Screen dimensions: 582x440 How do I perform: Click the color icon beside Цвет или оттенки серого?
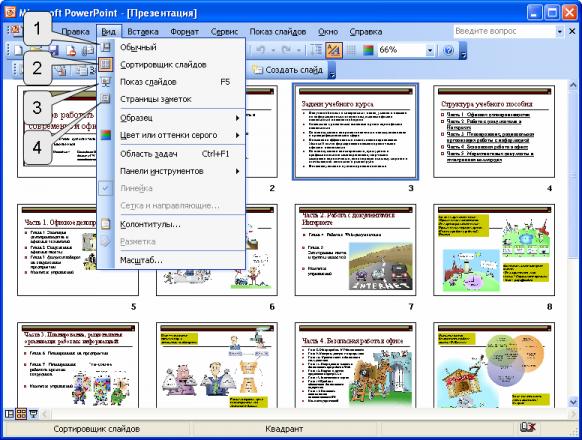coord(106,135)
